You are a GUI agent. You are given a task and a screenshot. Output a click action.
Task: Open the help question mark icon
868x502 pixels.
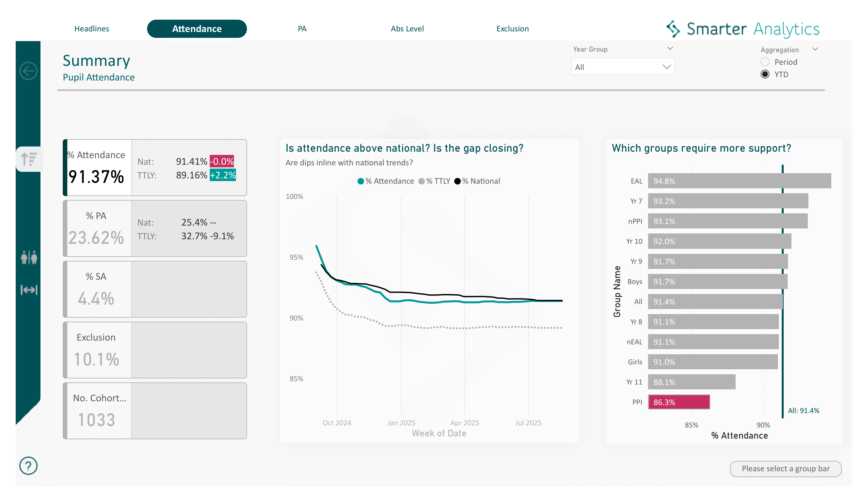click(x=28, y=466)
